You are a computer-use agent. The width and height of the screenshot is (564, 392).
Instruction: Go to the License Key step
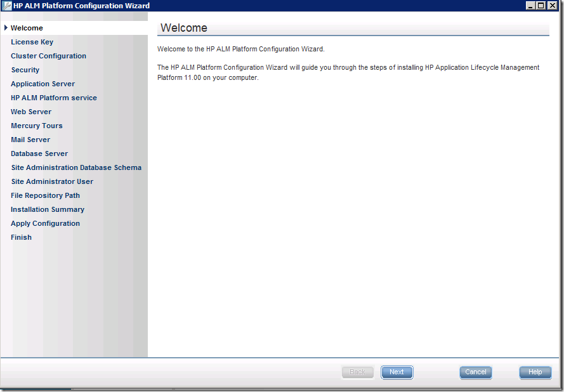click(32, 42)
